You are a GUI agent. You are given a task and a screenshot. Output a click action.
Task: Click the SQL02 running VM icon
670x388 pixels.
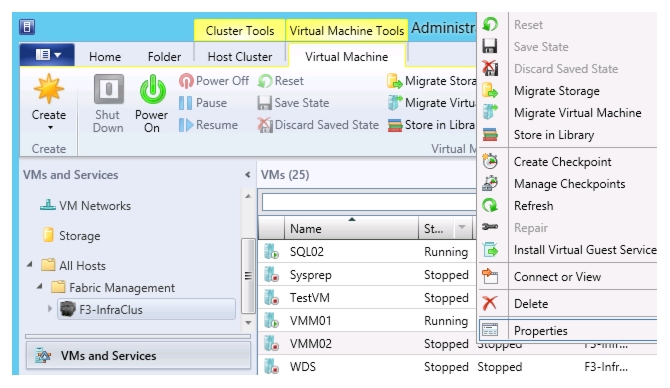[x=271, y=252]
